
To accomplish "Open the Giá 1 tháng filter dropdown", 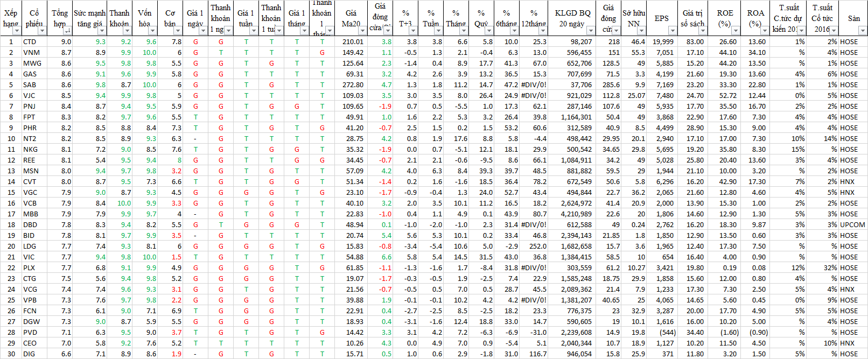I will point(304,31).
